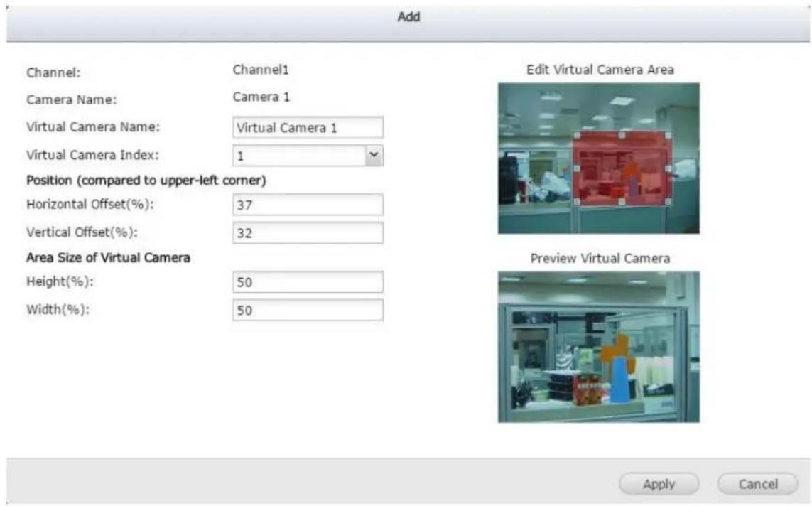
Task: Click the top-right handle of red area
Action: (x=668, y=135)
